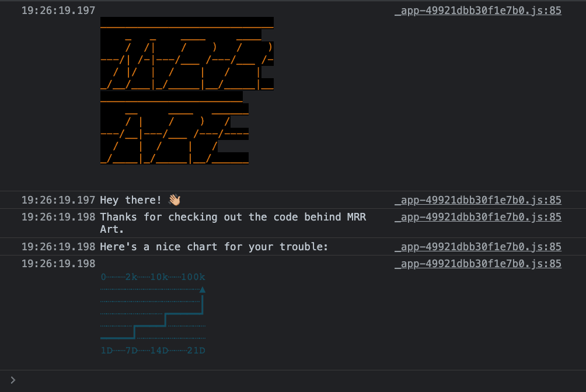The width and height of the screenshot is (586, 392).
Task: Click the console input area at the bottom
Action: 233,380
